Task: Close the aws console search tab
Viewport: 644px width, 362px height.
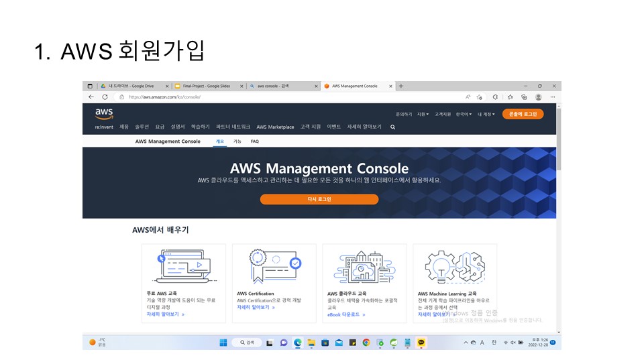Action: [316, 86]
